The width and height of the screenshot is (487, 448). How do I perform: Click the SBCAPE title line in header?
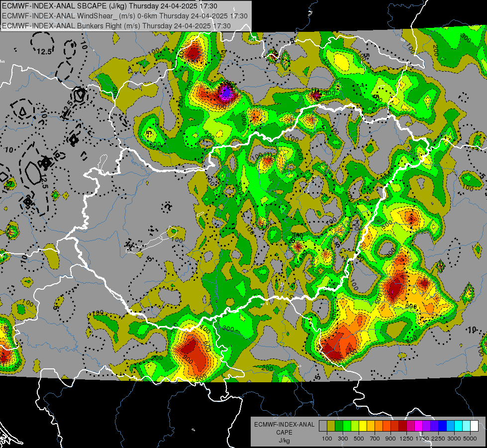point(109,6)
